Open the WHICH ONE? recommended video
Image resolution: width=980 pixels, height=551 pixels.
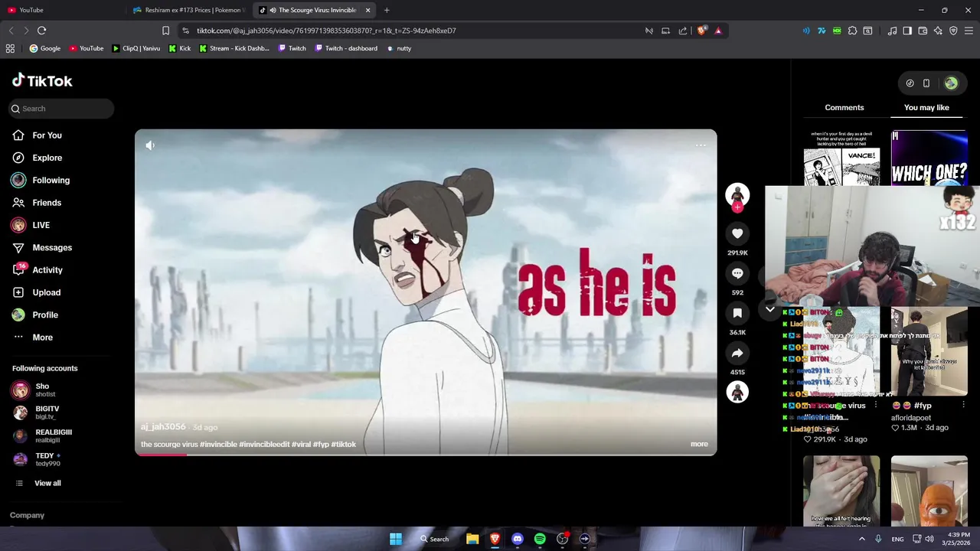(x=929, y=158)
